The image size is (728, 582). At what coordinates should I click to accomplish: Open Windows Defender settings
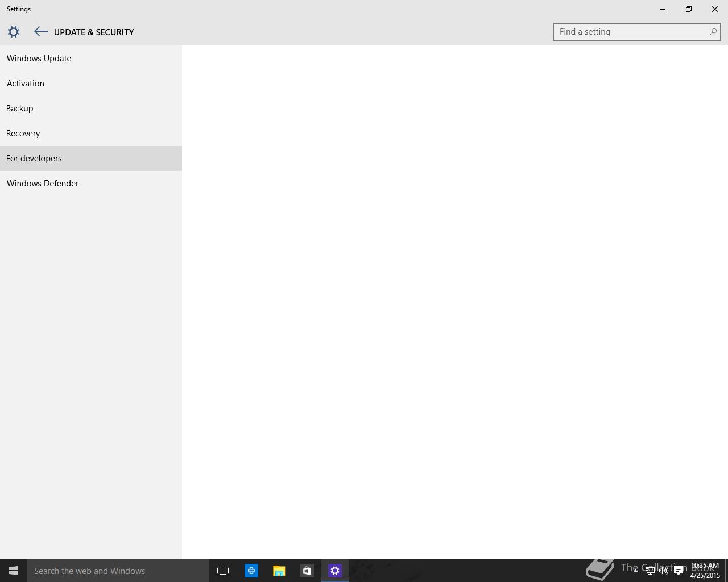91,183
